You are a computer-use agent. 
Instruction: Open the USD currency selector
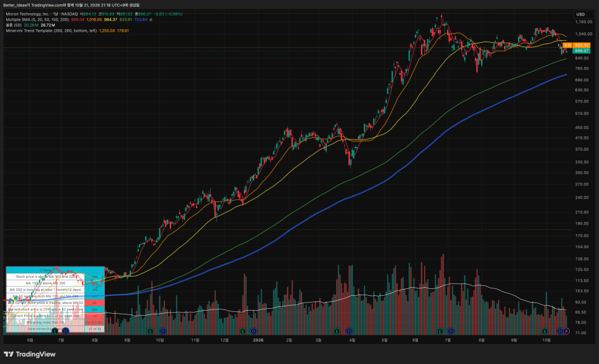coord(580,14)
